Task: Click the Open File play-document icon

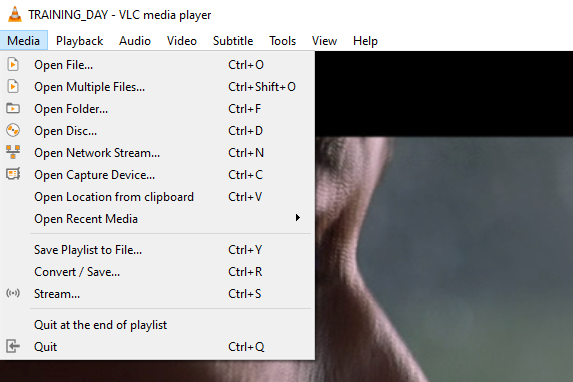Action: (13, 65)
